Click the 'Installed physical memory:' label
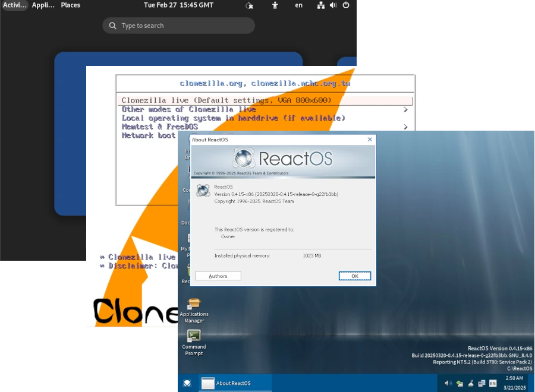This screenshot has height=392, width=535. point(243,255)
